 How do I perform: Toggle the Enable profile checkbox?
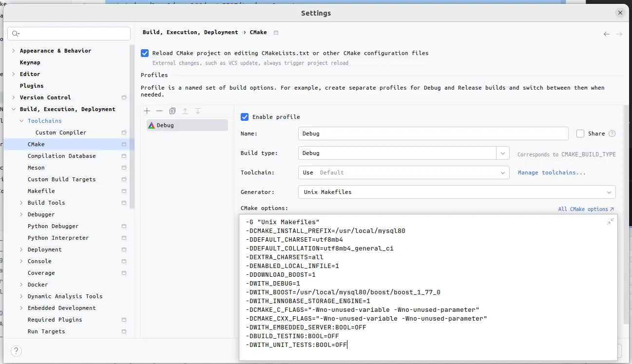pos(245,117)
